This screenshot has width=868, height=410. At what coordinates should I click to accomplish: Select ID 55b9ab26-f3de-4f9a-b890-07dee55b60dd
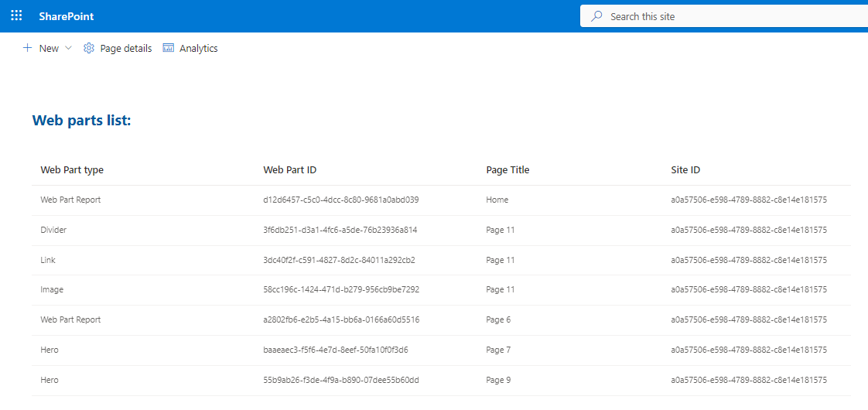click(341, 380)
